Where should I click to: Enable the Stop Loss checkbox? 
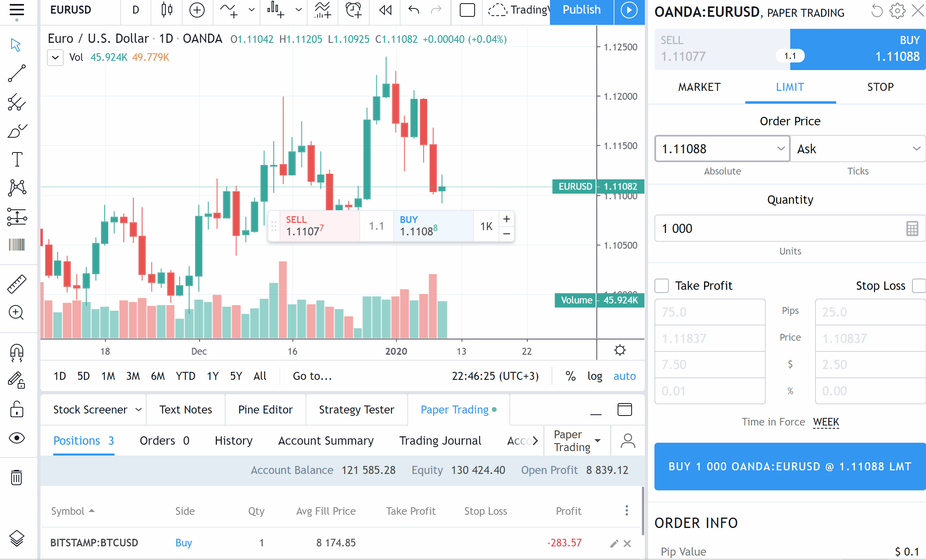tap(918, 286)
